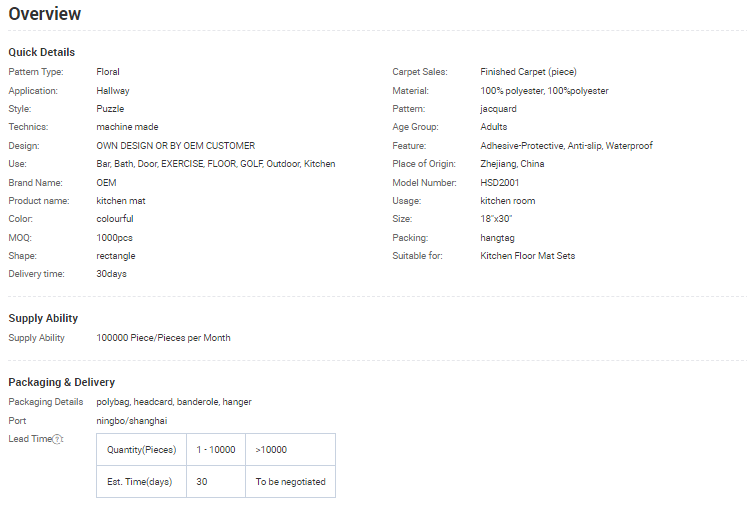Image resolution: width=747 pixels, height=507 pixels.
Task: Click the 30 days cell in lead time table
Action: tap(202, 482)
